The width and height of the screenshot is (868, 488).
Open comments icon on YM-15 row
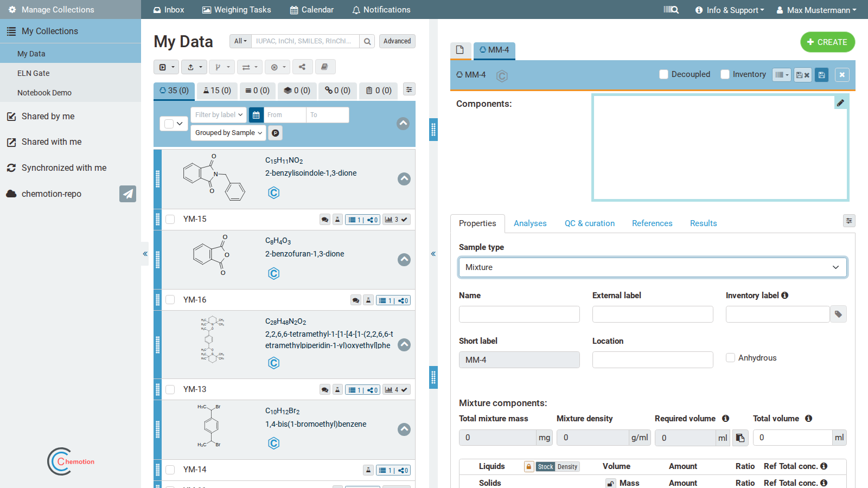[x=324, y=220]
